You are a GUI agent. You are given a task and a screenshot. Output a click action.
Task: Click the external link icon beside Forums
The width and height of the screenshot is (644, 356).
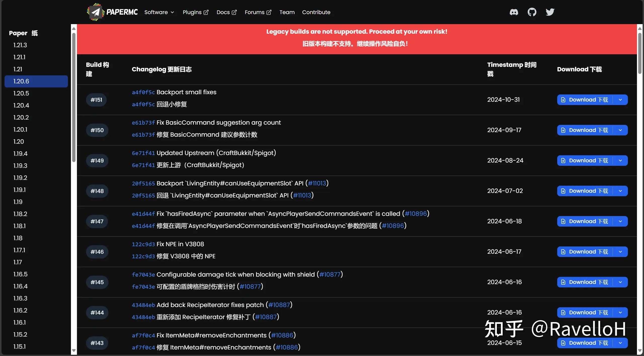point(269,12)
